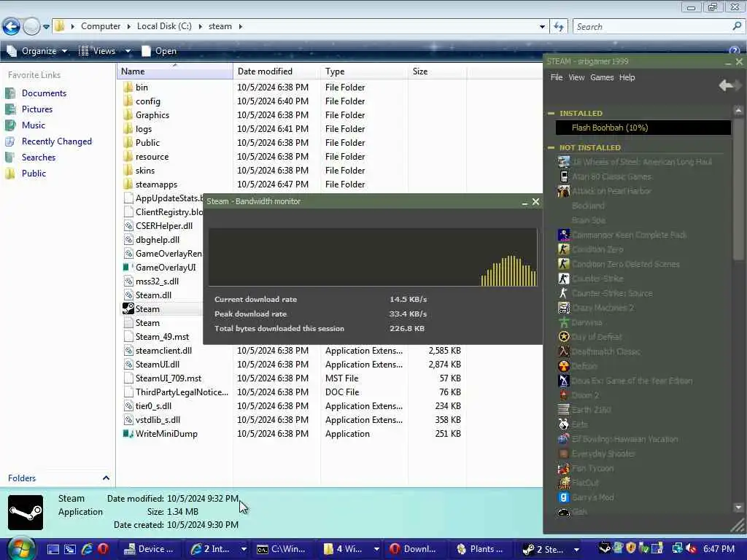This screenshot has height=560, width=747.
Task: Switch to the Device Manager taskbar button
Action: coord(149,549)
